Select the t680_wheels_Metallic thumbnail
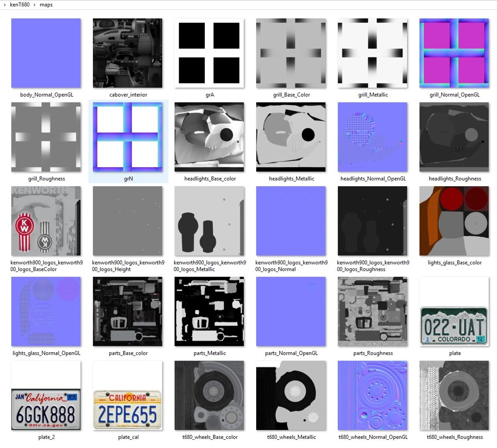The height and width of the screenshot is (448, 497). click(291, 395)
